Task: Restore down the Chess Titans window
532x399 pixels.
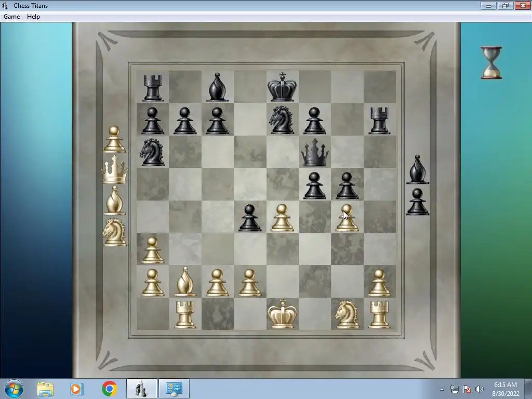Action: (x=506, y=5)
